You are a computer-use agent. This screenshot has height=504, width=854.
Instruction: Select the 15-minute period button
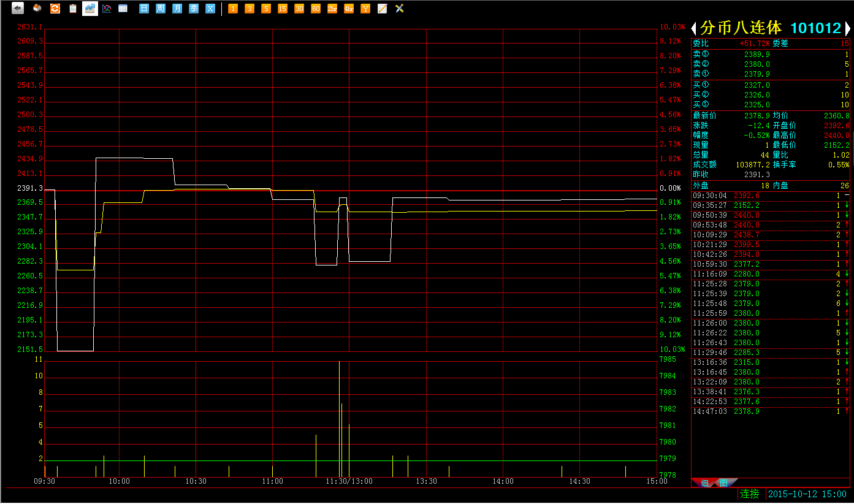click(x=283, y=9)
